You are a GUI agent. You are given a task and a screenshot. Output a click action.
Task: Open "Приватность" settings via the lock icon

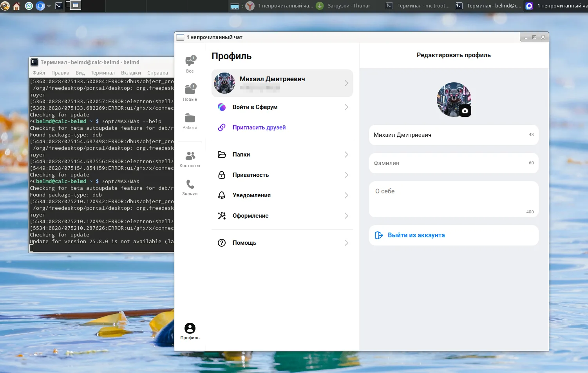pos(222,175)
